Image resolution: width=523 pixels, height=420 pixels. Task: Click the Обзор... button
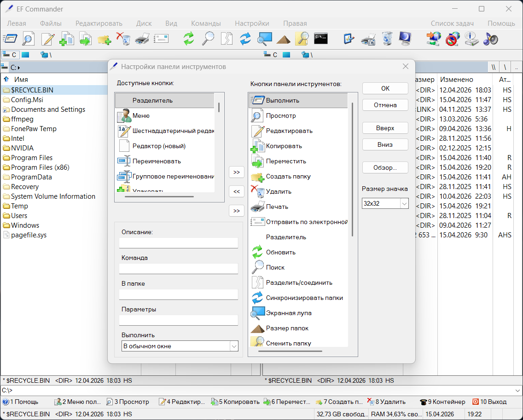click(385, 167)
